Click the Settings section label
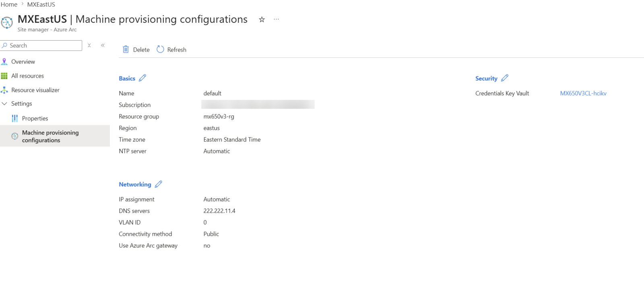This screenshot has width=644, height=303. (x=22, y=104)
